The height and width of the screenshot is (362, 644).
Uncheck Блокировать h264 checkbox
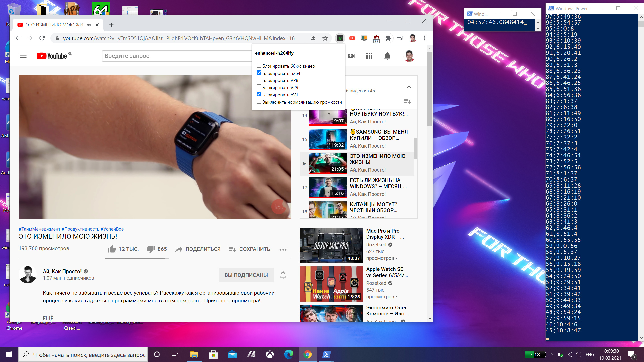[x=259, y=73]
